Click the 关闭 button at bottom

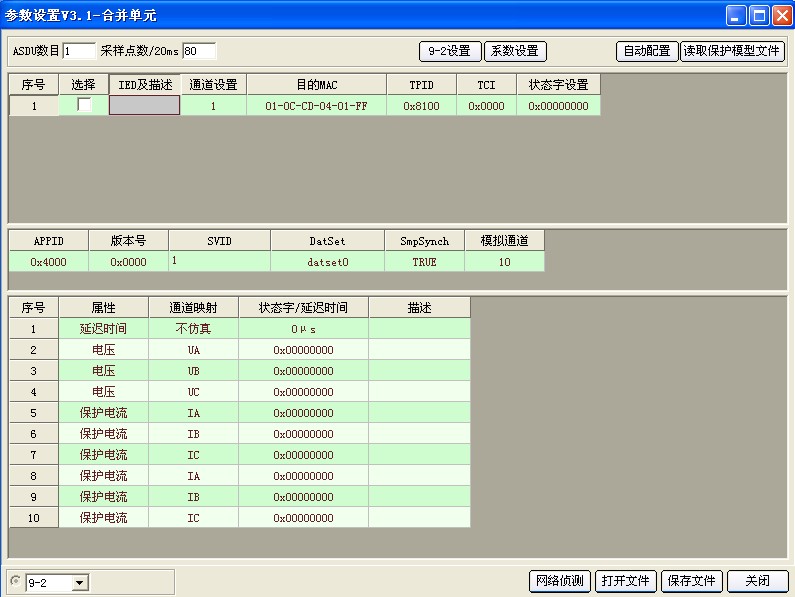click(757, 581)
